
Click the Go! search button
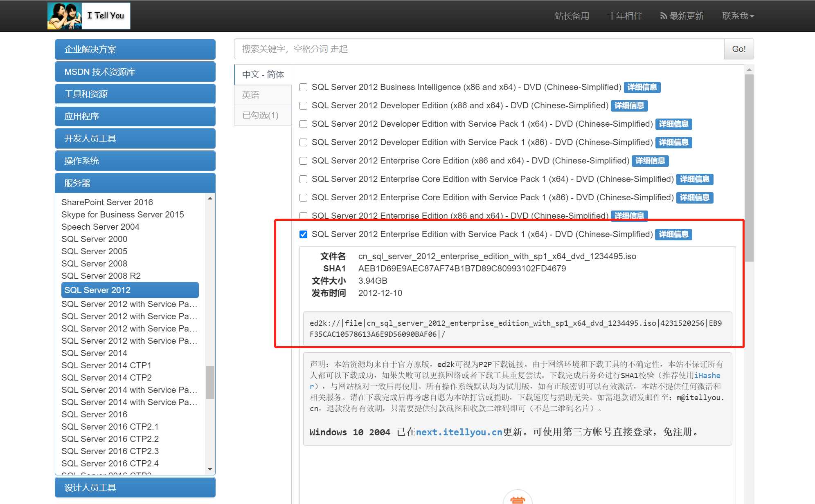[739, 49]
